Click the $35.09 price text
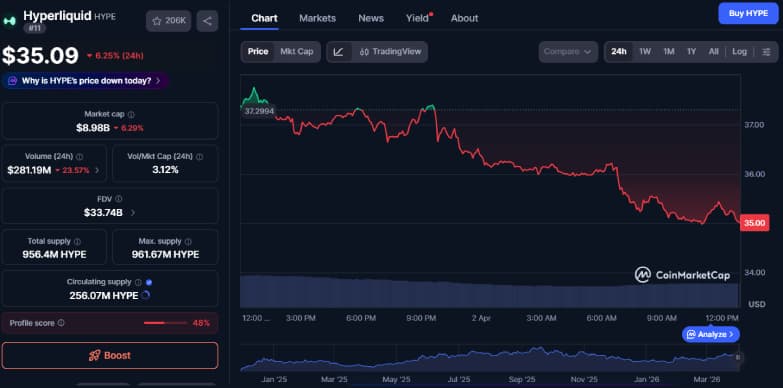The height and width of the screenshot is (388, 783). pos(40,55)
